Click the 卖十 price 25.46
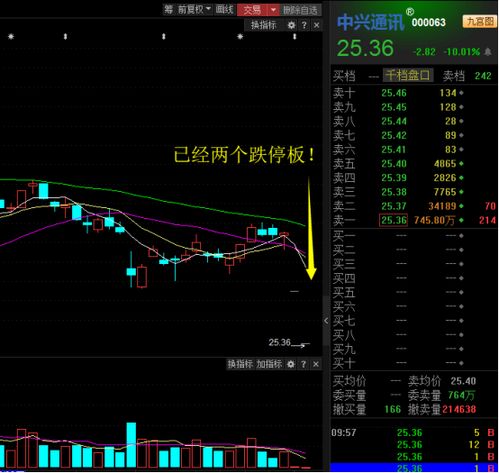The height and width of the screenshot is (473, 499). (x=394, y=93)
